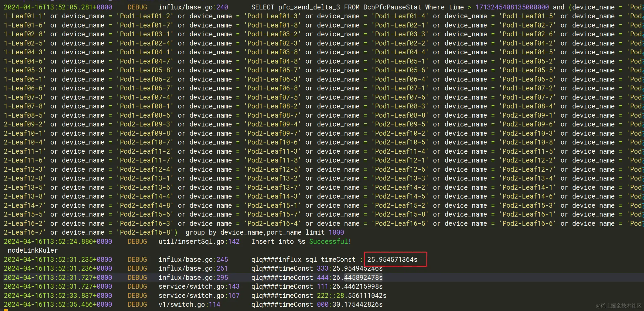Click the pfc_send_delta_3 field name

(x=309, y=7)
